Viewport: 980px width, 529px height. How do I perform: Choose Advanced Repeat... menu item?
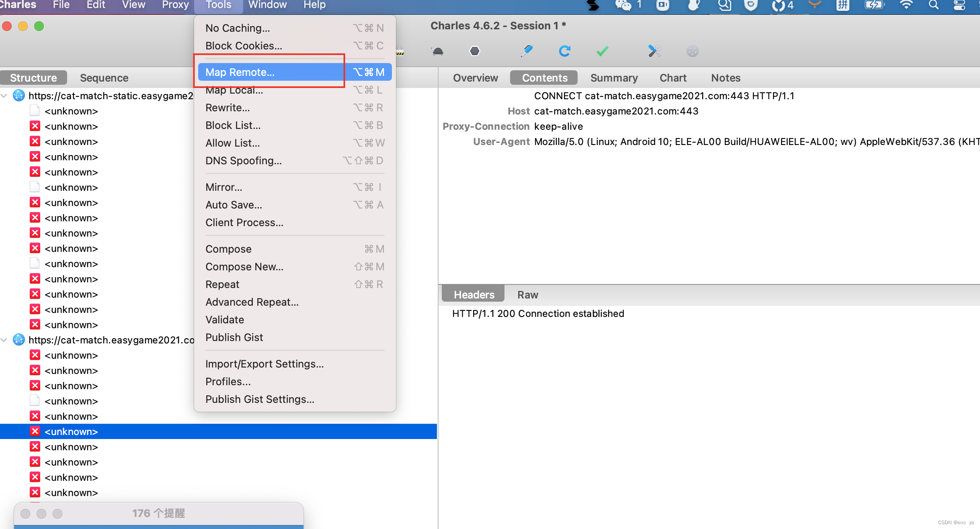click(295, 302)
